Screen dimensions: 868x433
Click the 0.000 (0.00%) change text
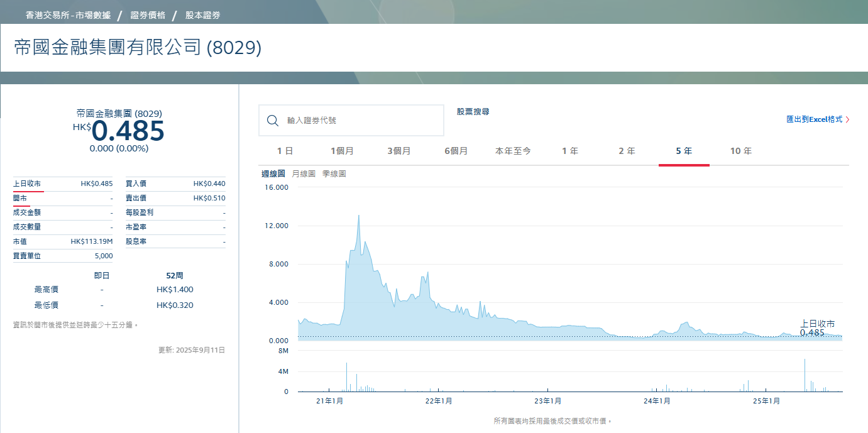coord(119,149)
